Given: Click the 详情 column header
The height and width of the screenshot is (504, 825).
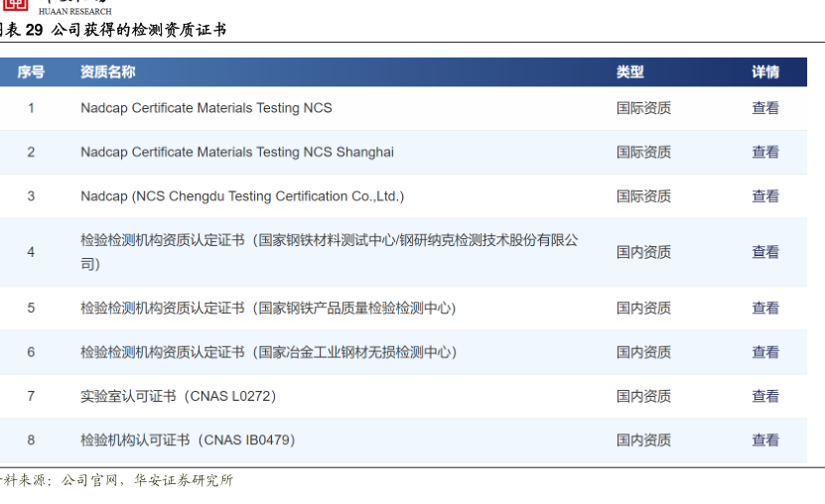Looking at the screenshot, I should click(x=764, y=71).
